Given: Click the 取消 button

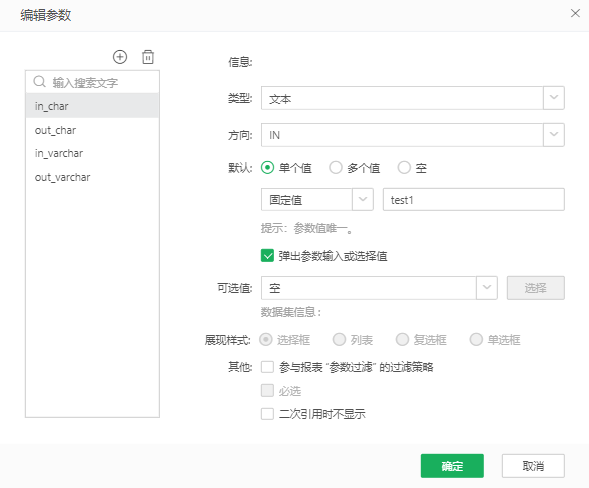Looking at the screenshot, I should pos(533,466).
